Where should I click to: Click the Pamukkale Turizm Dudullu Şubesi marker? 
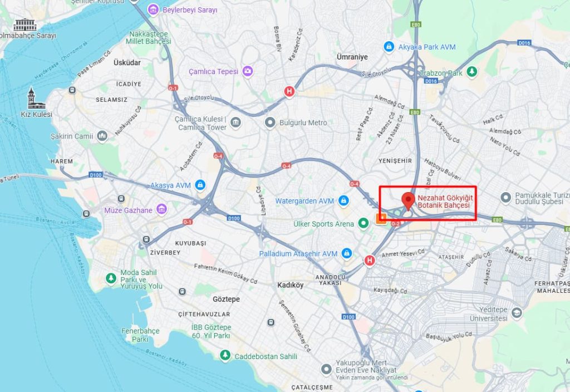point(505,198)
